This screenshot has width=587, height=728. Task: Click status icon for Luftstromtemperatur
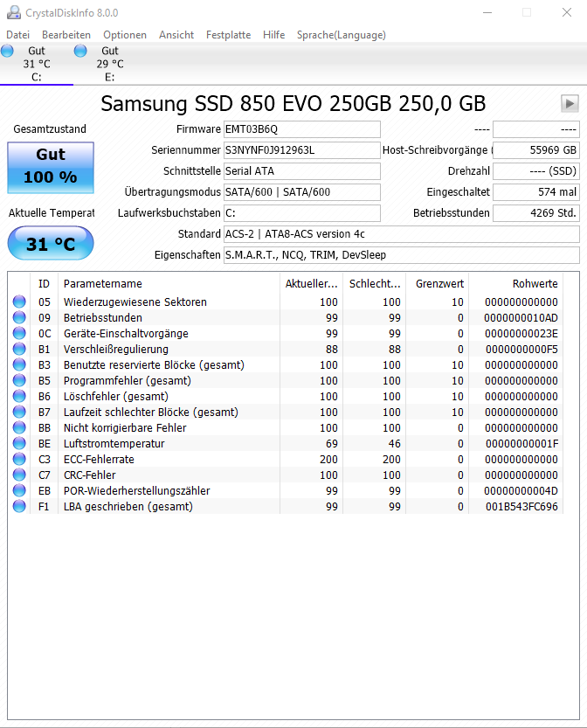point(19,444)
